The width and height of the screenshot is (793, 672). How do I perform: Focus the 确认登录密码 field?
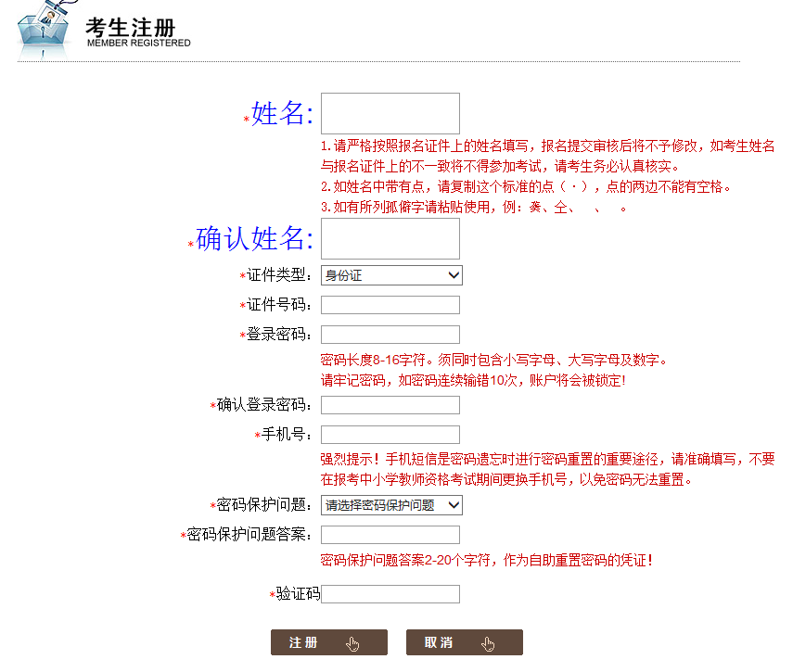pos(390,405)
